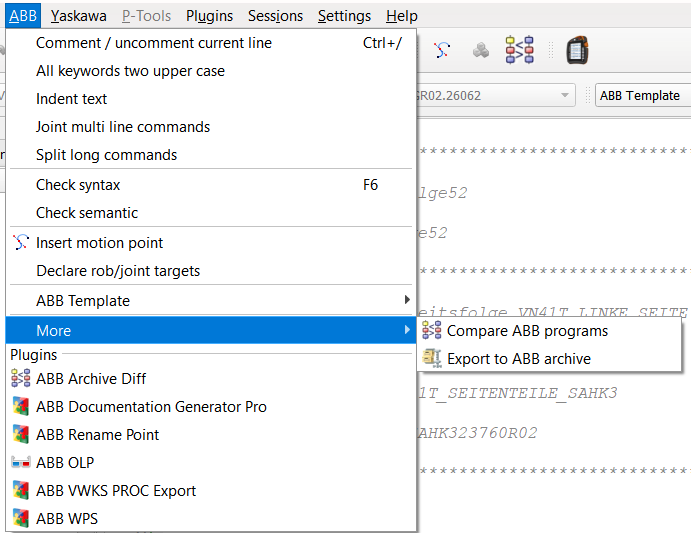Viewport: 691px width, 533px height.
Task: Click the ABB Template toolbar field
Action: [x=643, y=95]
